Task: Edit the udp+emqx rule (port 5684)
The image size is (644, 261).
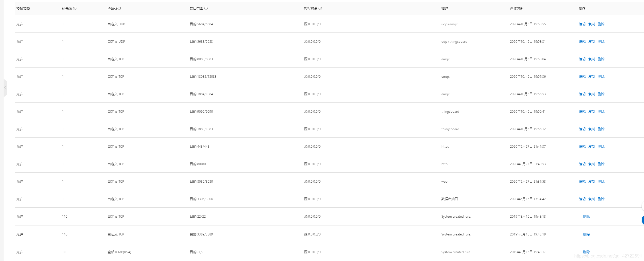Action: coord(582,24)
